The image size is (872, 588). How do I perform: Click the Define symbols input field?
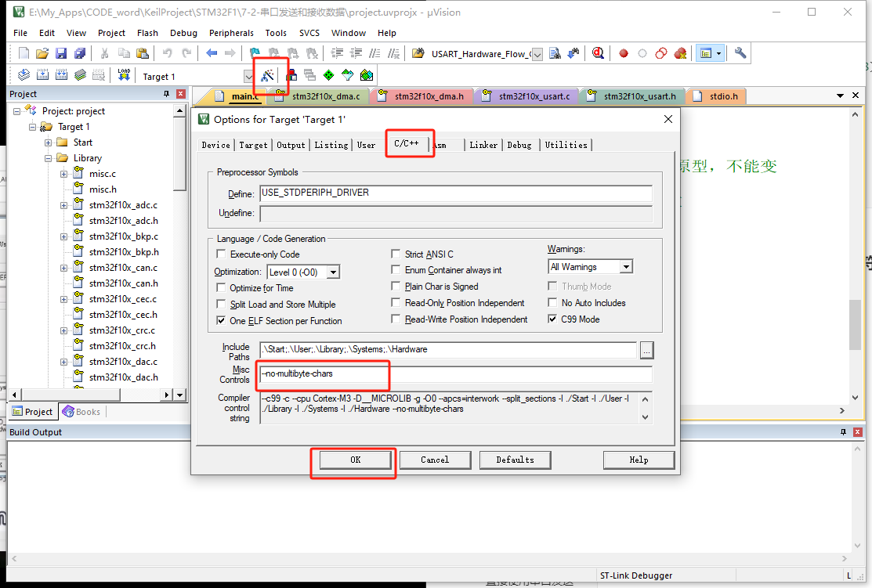pos(455,193)
